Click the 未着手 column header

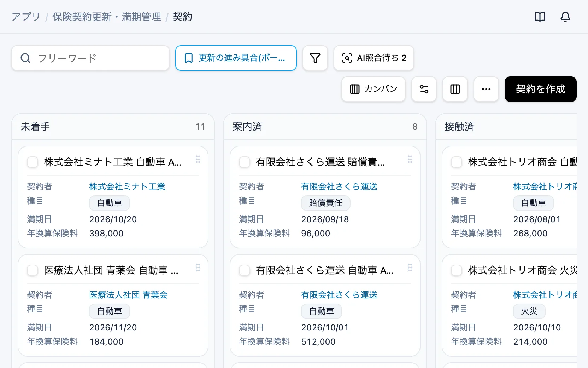[x=113, y=127]
